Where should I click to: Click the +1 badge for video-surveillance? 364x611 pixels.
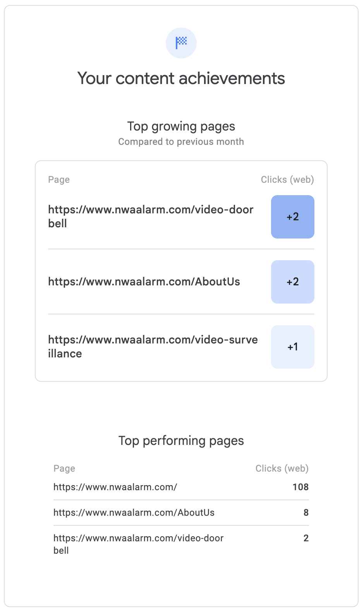(293, 347)
